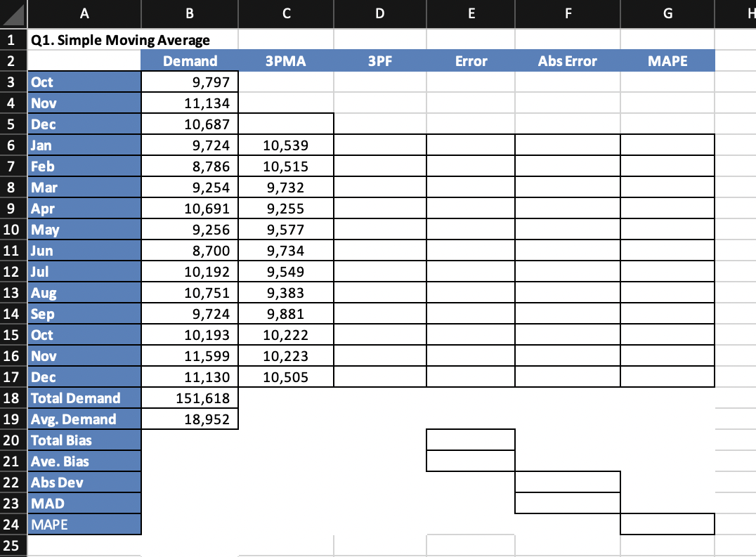The image size is (756, 557).
Task: Select the Dec demand value 11,130
Action: (189, 376)
